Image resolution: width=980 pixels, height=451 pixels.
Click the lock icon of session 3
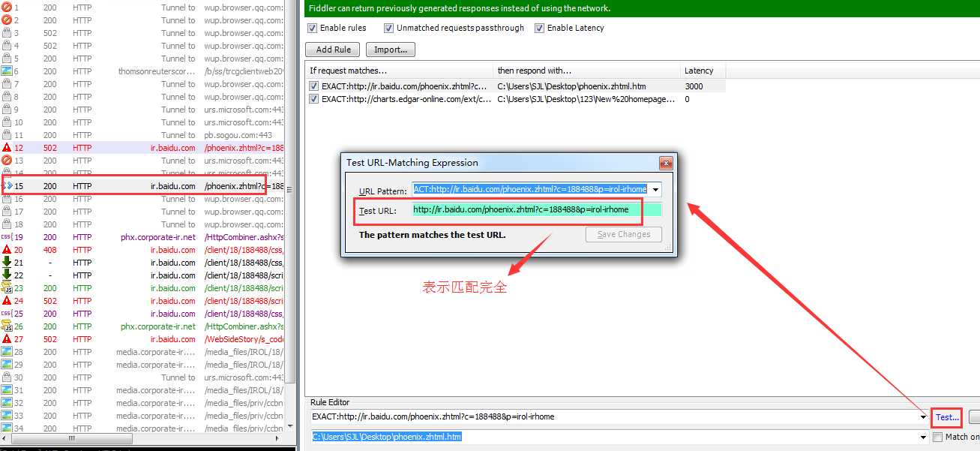[x=7, y=33]
